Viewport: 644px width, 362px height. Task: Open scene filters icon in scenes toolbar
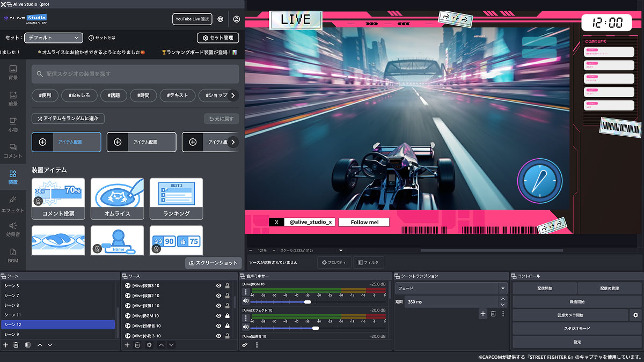point(28,345)
